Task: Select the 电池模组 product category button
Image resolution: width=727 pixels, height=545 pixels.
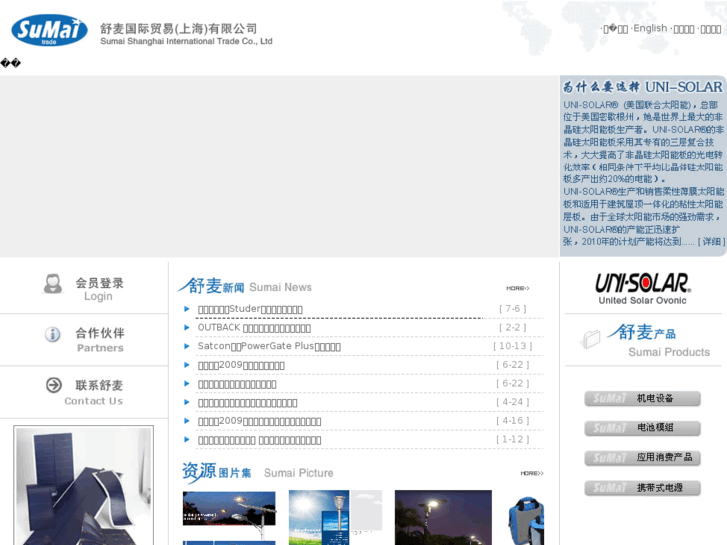Action: 642,428
